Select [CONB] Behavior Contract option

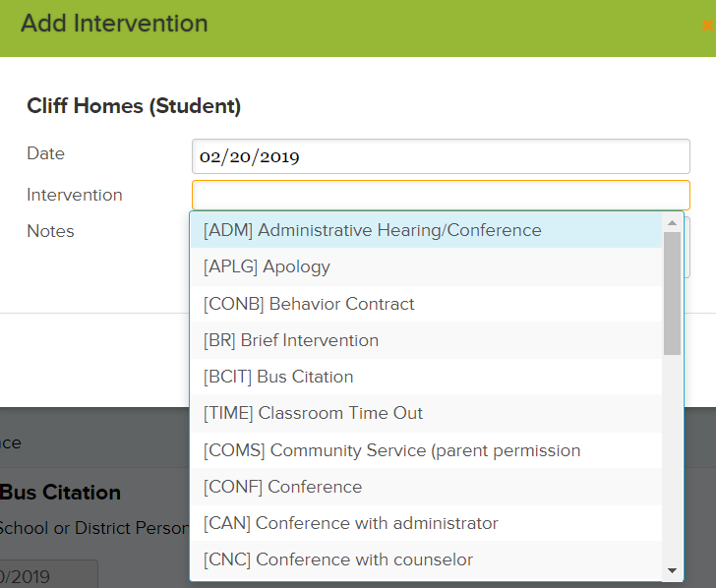(x=426, y=304)
